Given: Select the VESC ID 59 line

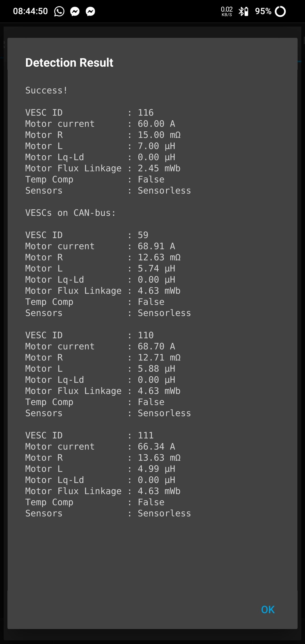Looking at the screenshot, I should tap(87, 235).
